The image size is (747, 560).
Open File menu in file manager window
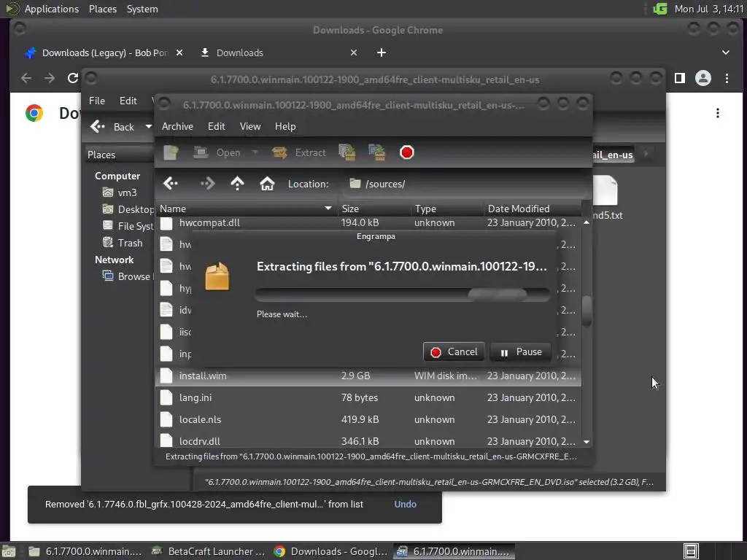(x=97, y=101)
